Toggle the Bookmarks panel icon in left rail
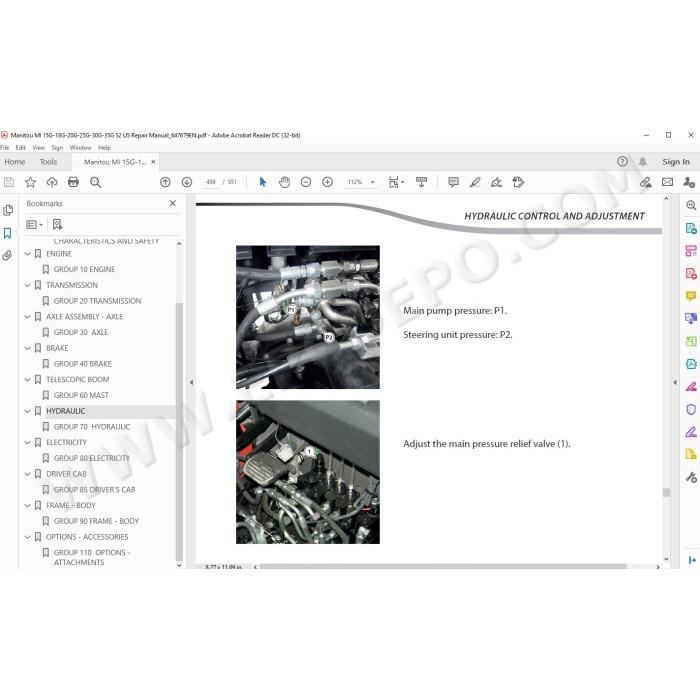 point(8,233)
